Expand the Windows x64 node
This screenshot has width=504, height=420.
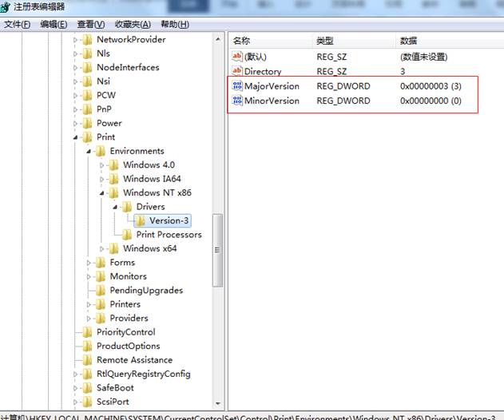point(102,248)
